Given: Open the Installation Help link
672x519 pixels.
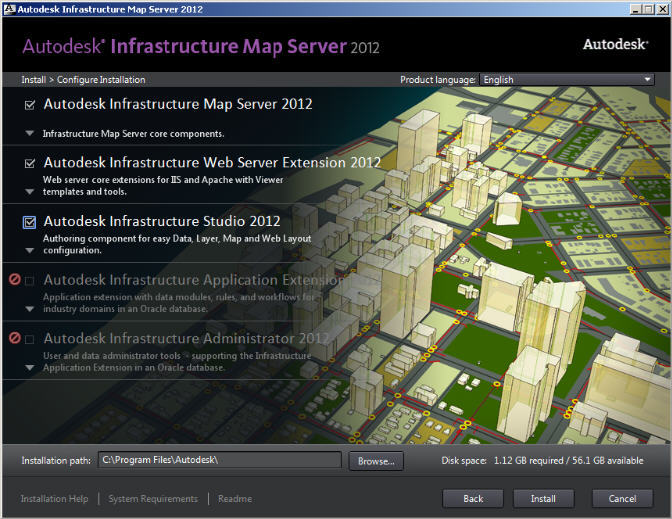Looking at the screenshot, I should (54, 499).
